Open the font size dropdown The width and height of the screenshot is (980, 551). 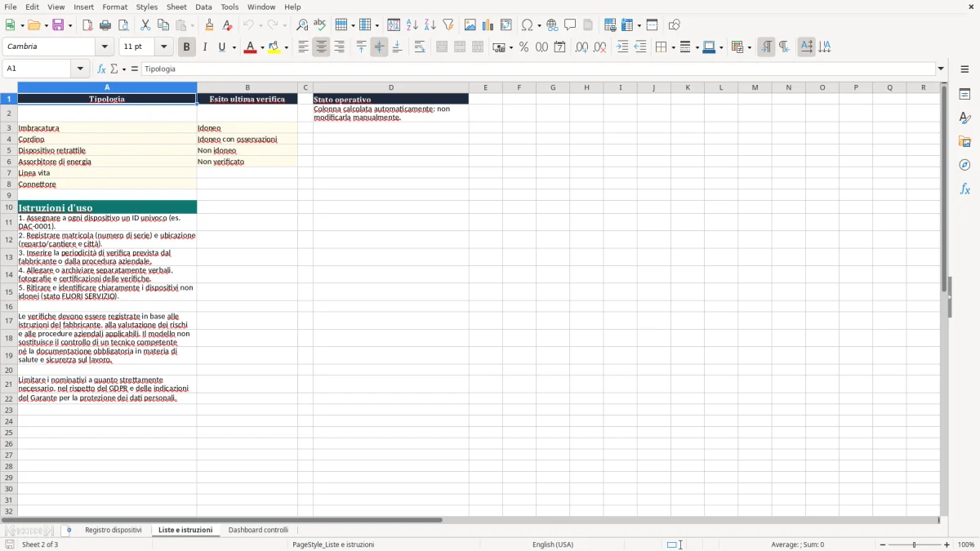coord(163,47)
